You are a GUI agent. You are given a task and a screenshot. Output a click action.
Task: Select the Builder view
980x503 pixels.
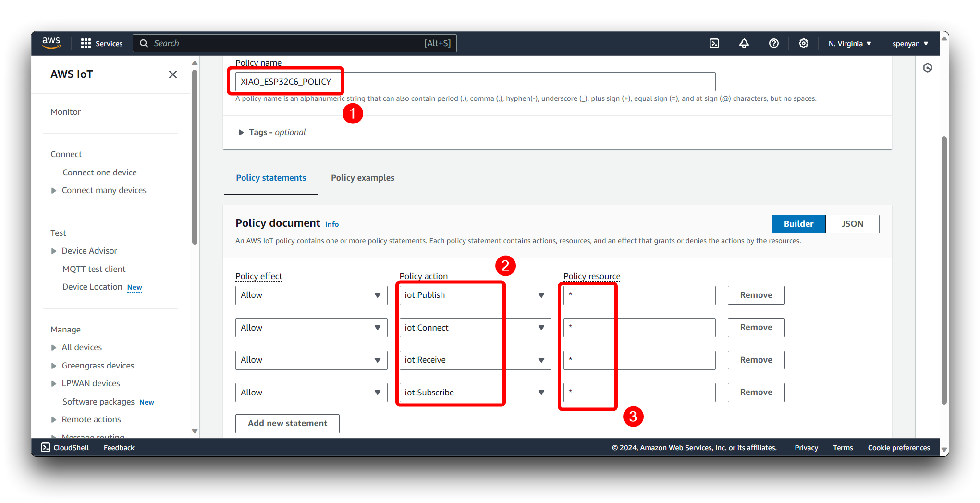click(798, 224)
